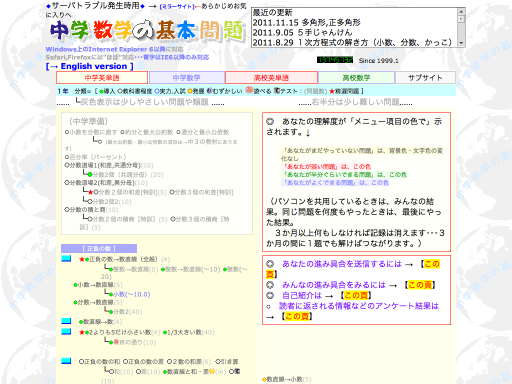
Task: Click the みんなの進み具合をみるには text
Action: pos(334,285)
